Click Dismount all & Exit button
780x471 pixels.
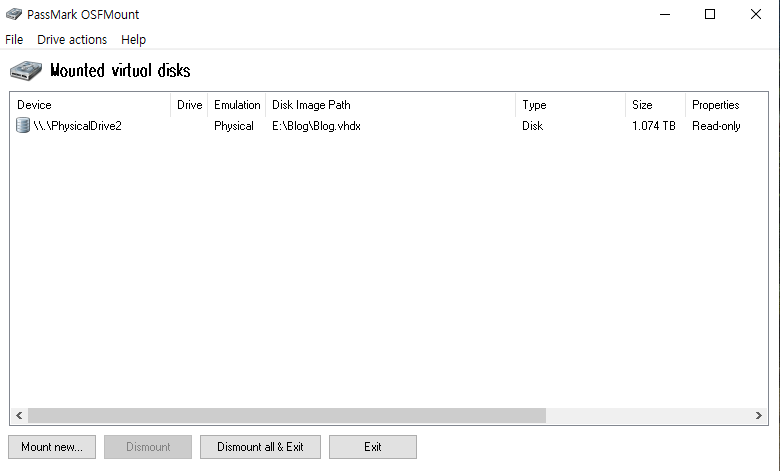pyautogui.click(x=260, y=447)
